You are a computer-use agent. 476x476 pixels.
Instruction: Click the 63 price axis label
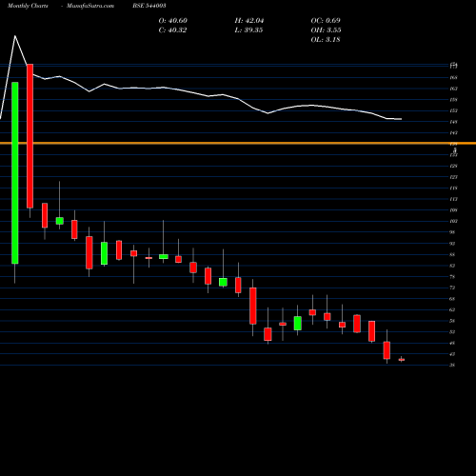452,309
